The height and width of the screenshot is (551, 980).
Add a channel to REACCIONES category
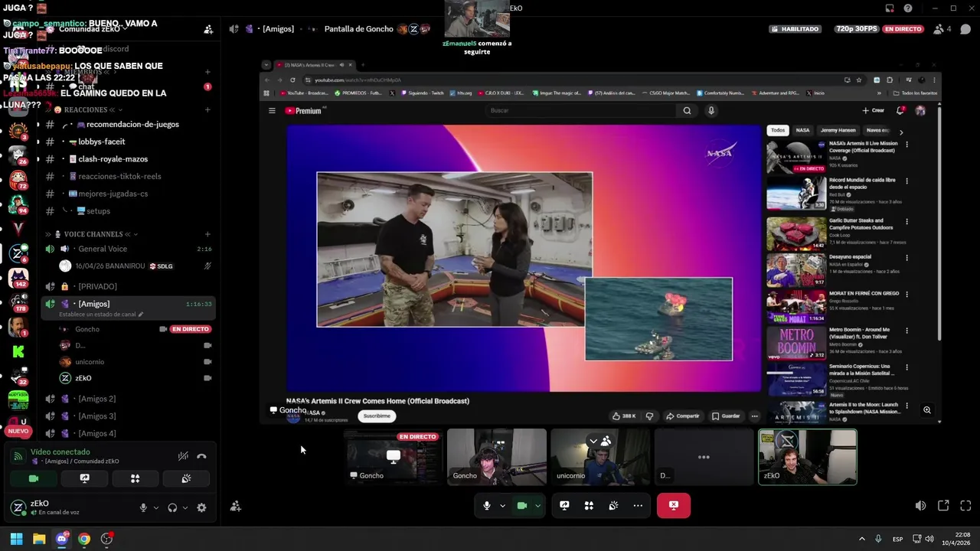[207, 109]
